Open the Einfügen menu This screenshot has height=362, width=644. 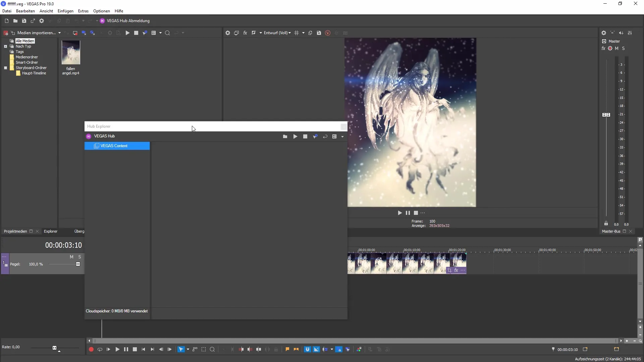(65, 11)
